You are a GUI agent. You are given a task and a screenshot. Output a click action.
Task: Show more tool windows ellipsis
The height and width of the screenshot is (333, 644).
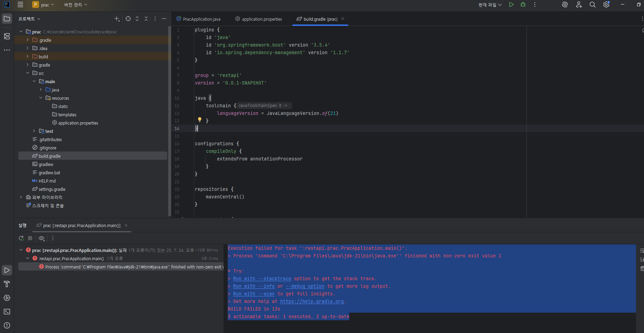click(7, 50)
